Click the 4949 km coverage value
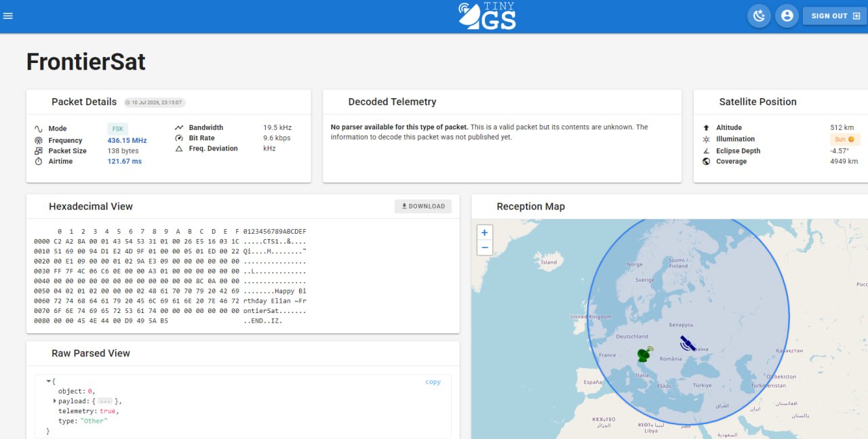 (844, 161)
